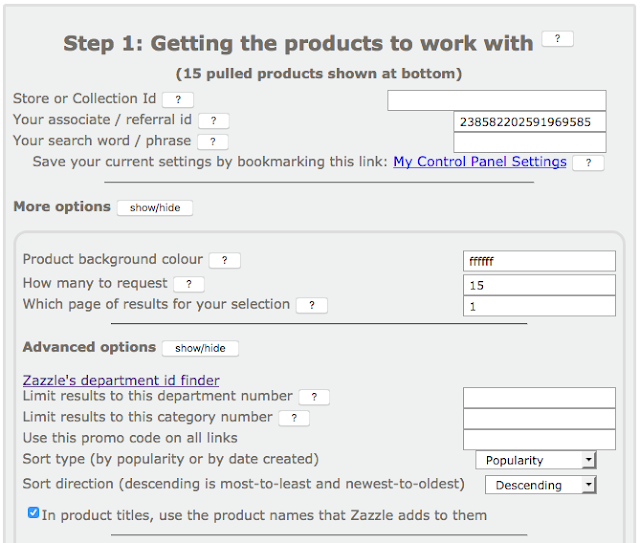Click the Product background colour field
This screenshot has height=543, width=640.
(539, 261)
